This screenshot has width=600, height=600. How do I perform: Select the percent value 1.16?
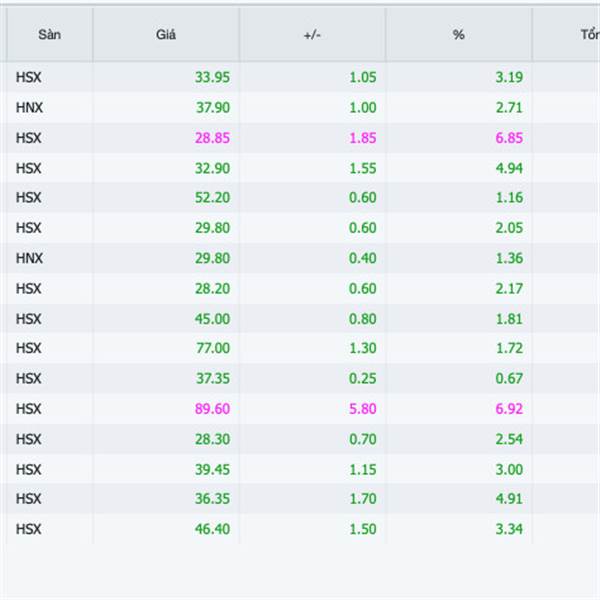509,197
